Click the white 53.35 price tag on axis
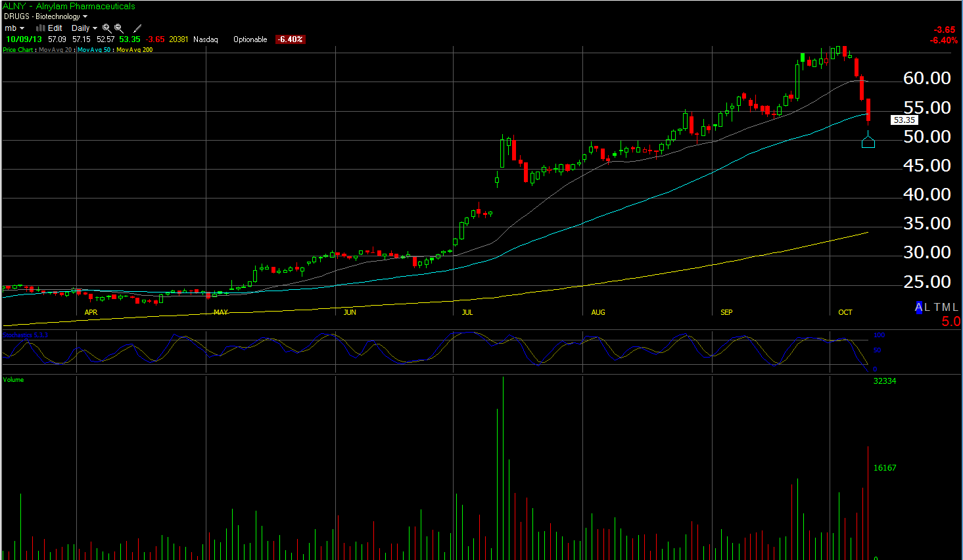The height and width of the screenshot is (560, 963). pos(904,120)
